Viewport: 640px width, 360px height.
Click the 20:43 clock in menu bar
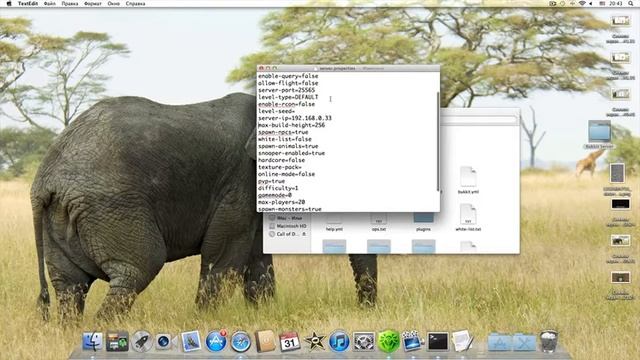[x=616, y=3]
